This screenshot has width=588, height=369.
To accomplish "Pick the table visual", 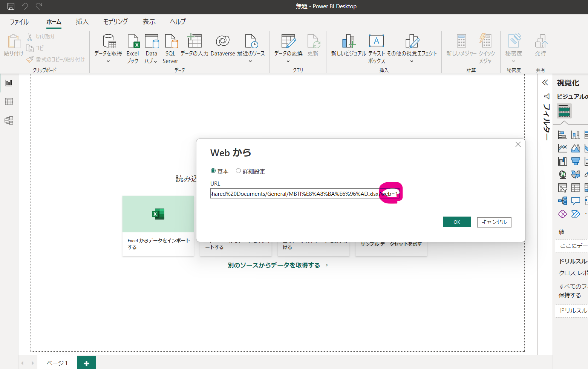I will [x=576, y=188].
